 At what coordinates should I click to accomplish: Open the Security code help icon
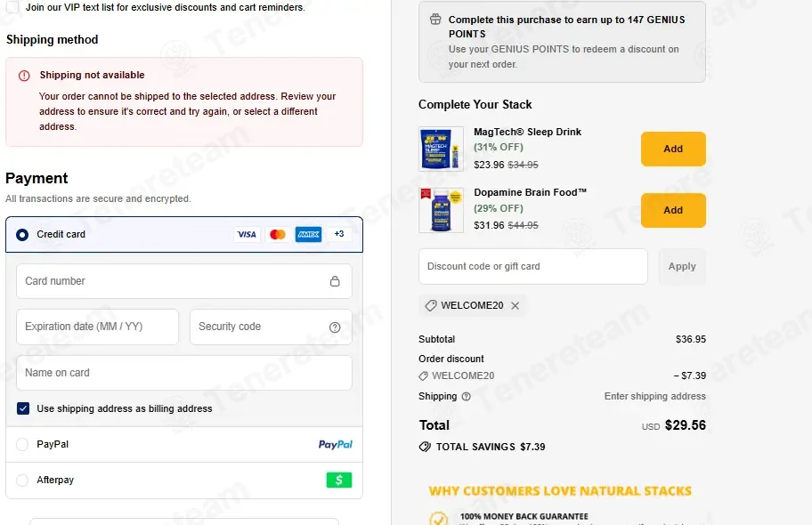(x=335, y=327)
